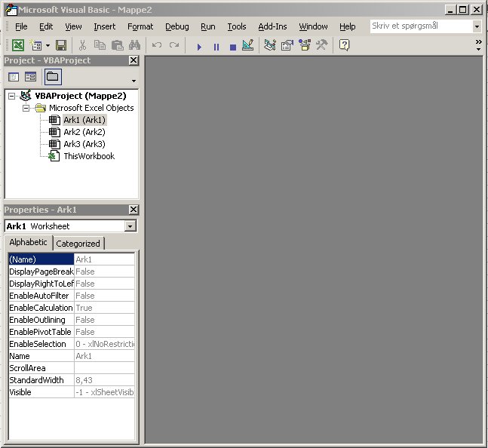Click the Toggle Folders button
Viewport: 488px width, 448px height.
click(52, 77)
